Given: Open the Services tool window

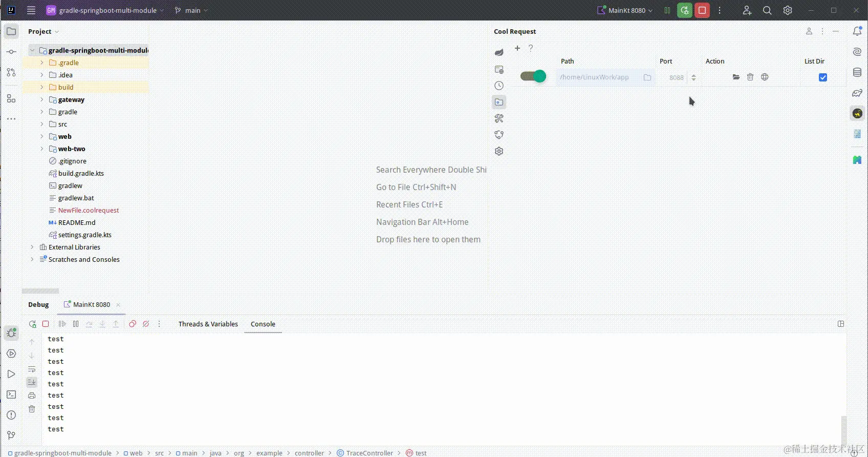Looking at the screenshot, I should (11, 354).
